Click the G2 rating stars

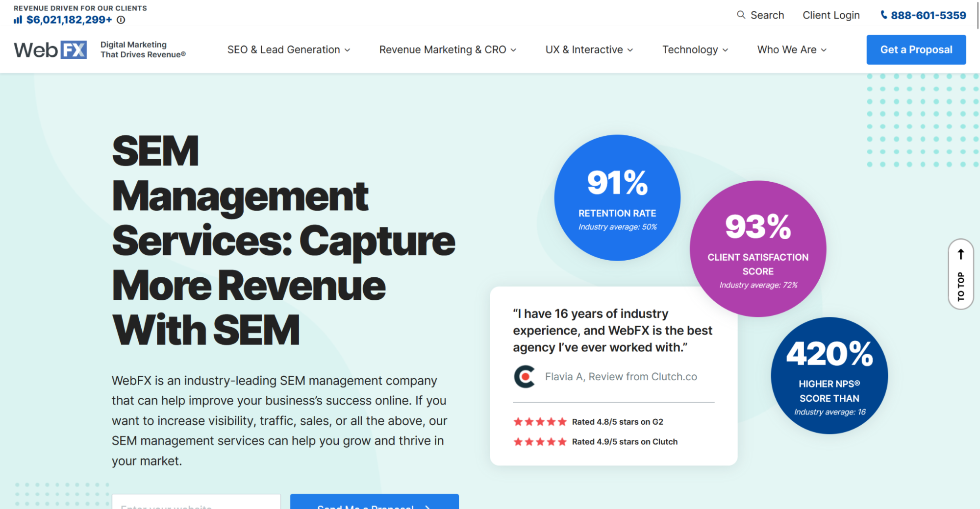point(540,422)
